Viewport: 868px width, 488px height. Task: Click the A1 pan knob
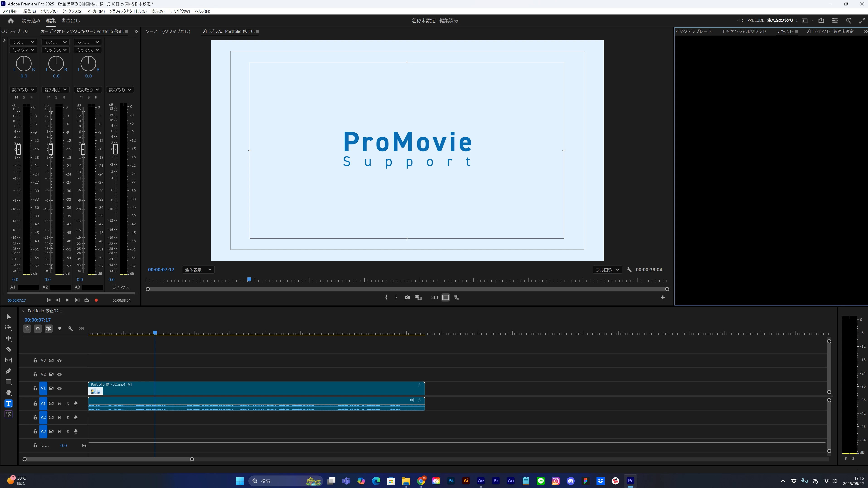click(24, 63)
